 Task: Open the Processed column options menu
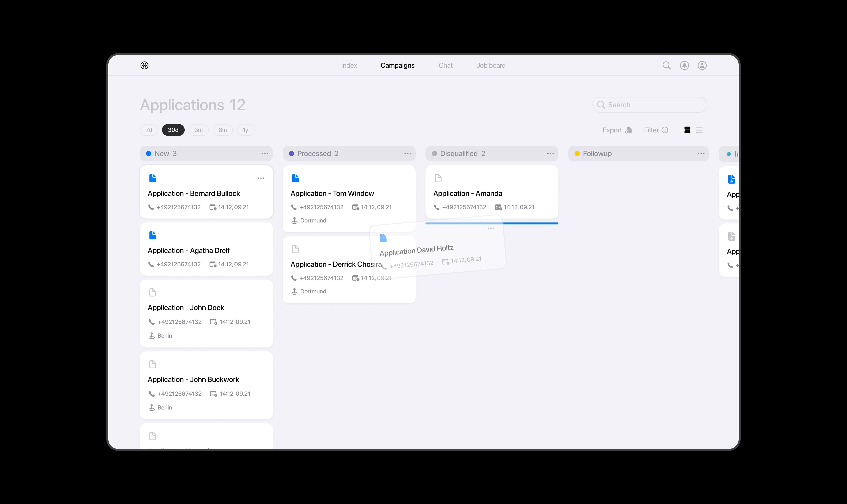tap(407, 154)
